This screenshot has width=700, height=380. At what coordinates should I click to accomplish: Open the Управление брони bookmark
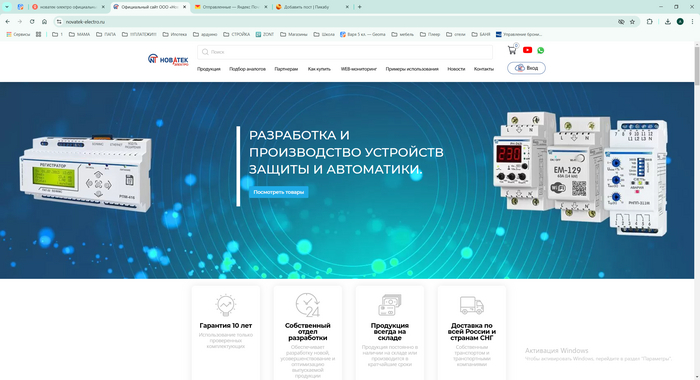[519, 34]
